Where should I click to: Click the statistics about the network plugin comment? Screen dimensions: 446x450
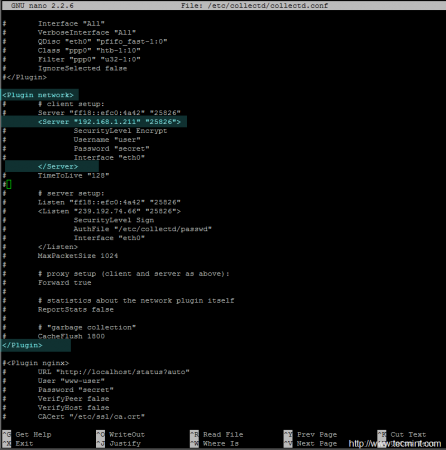[x=136, y=300]
